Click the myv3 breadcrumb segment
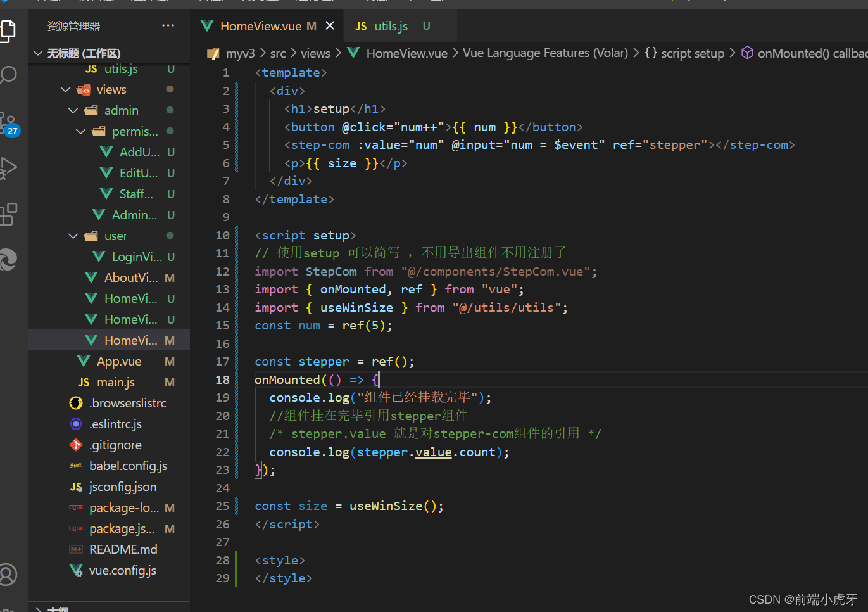 [x=240, y=53]
